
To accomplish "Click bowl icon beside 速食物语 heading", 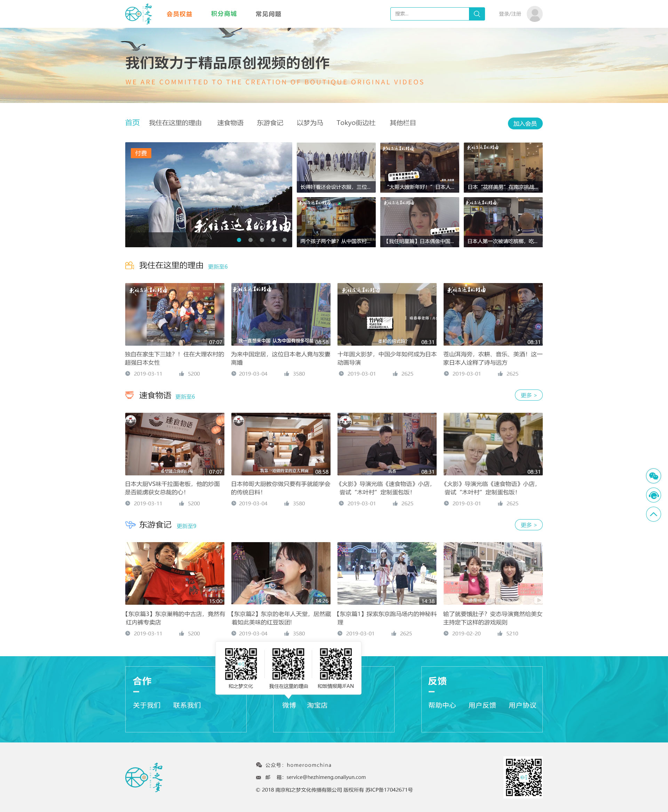I will pos(130,395).
